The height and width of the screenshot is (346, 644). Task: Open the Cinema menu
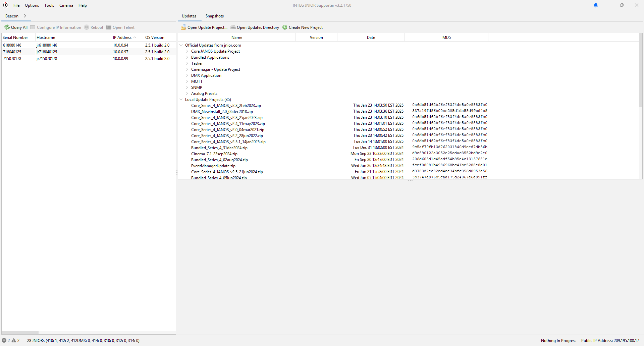(66, 5)
